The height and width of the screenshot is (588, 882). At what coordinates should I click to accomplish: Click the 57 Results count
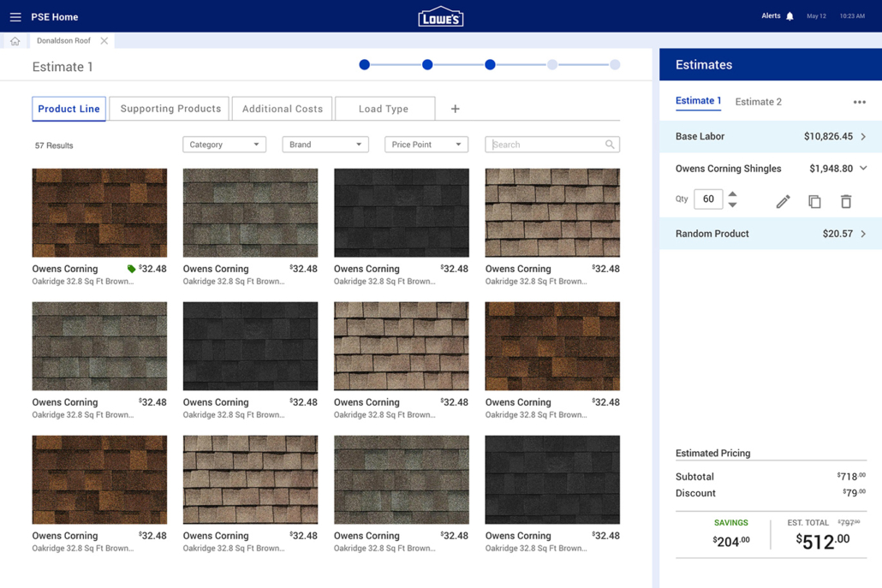pyautogui.click(x=54, y=146)
